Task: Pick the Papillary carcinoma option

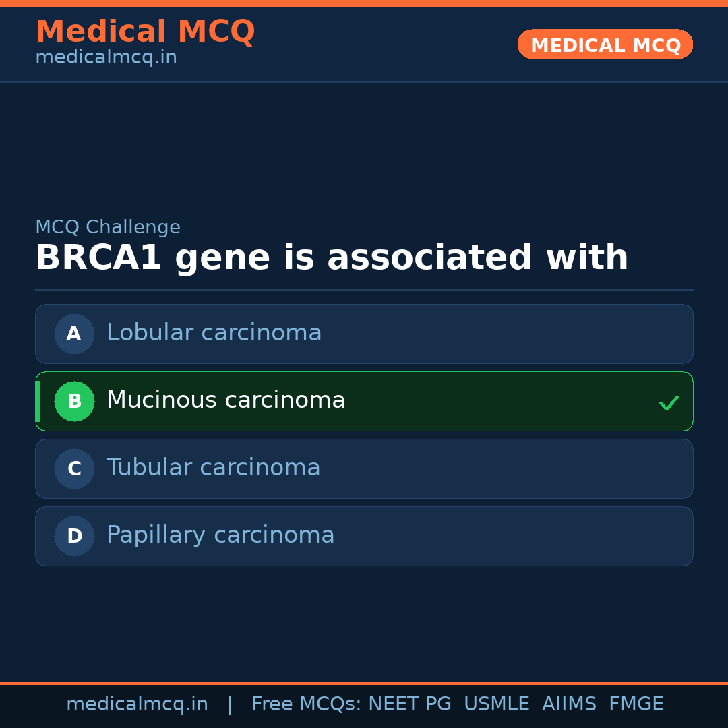Action: (x=220, y=535)
